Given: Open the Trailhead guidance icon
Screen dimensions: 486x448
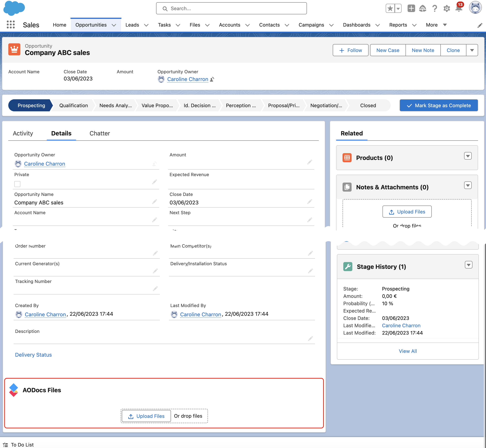Looking at the screenshot, I should click(x=422, y=9).
